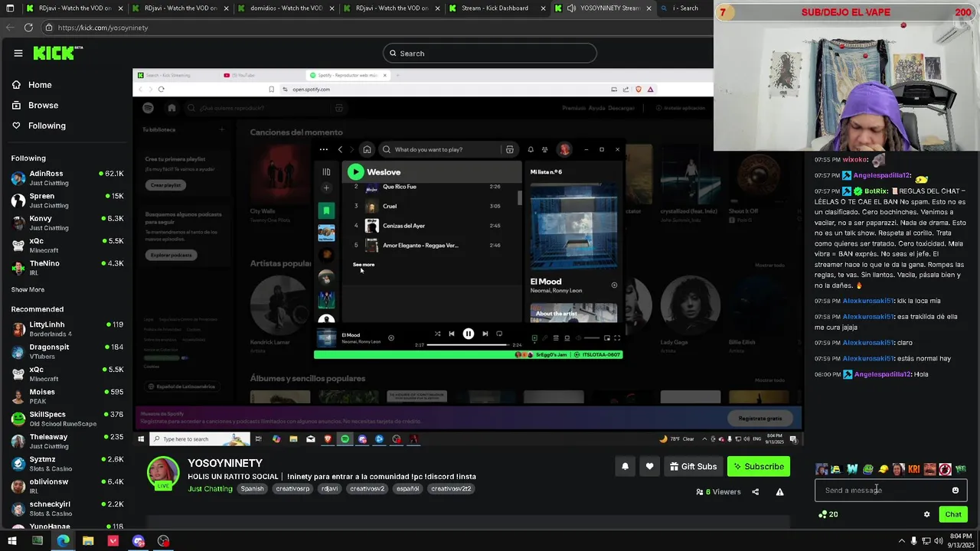The width and height of the screenshot is (980, 551).
Task: Send message with Chat button
Action: [x=952, y=514]
